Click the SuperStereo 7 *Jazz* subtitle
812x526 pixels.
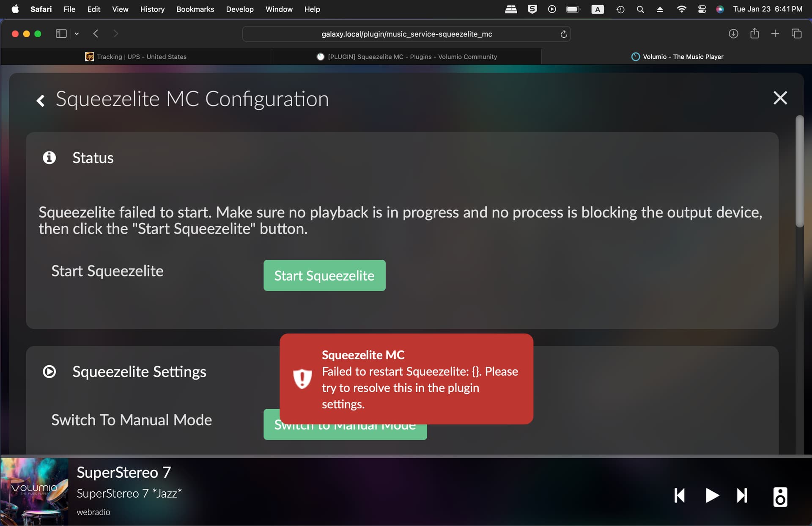[129, 493]
